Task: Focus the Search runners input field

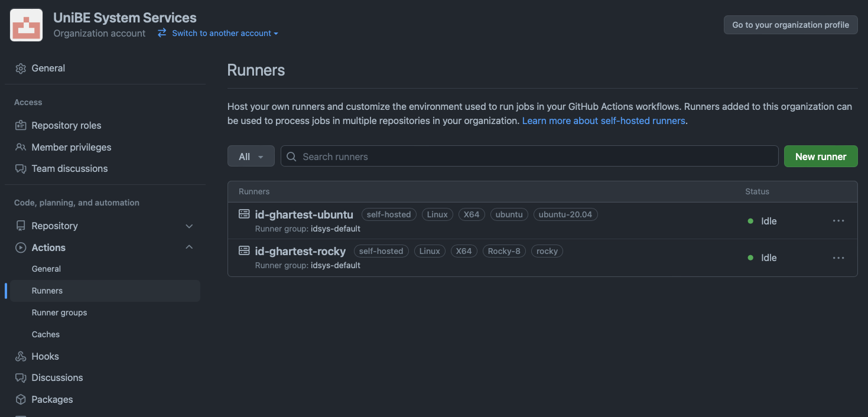Action: tap(529, 157)
